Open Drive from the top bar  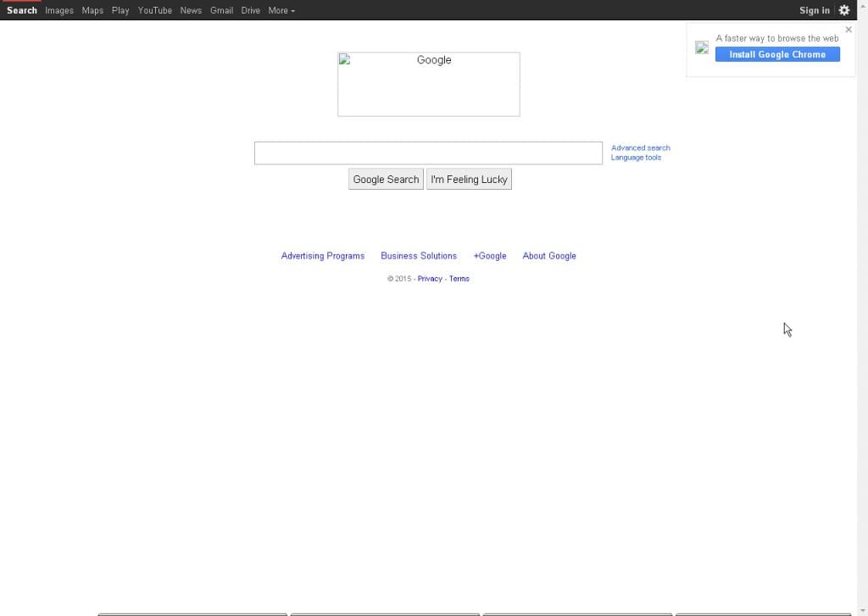(250, 10)
